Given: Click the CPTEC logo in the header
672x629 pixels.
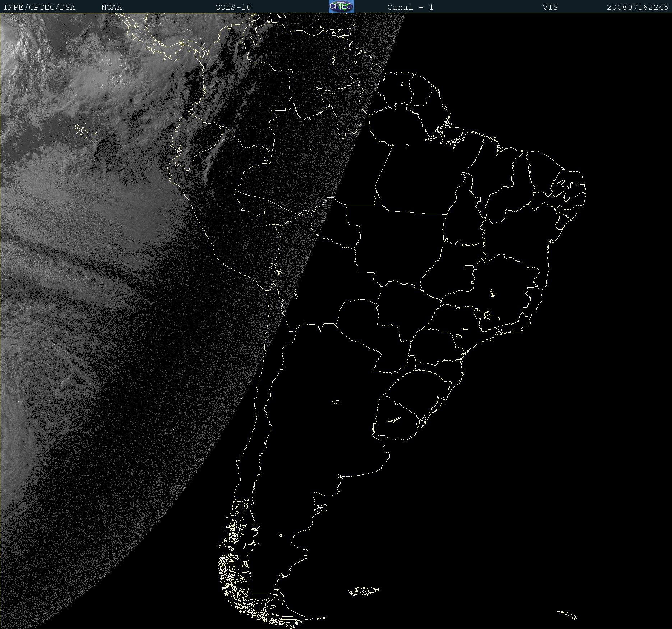Looking at the screenshot, I should click(341, 6).
